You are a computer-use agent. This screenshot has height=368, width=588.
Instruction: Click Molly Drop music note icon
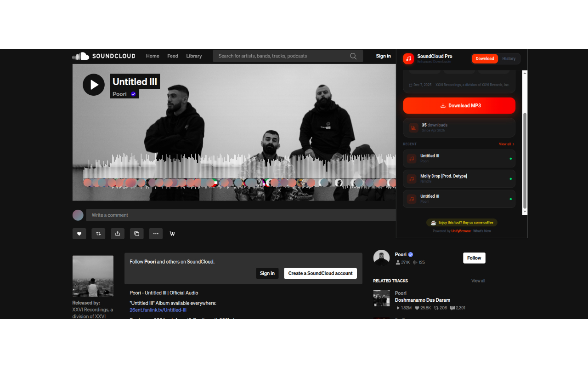412,178
